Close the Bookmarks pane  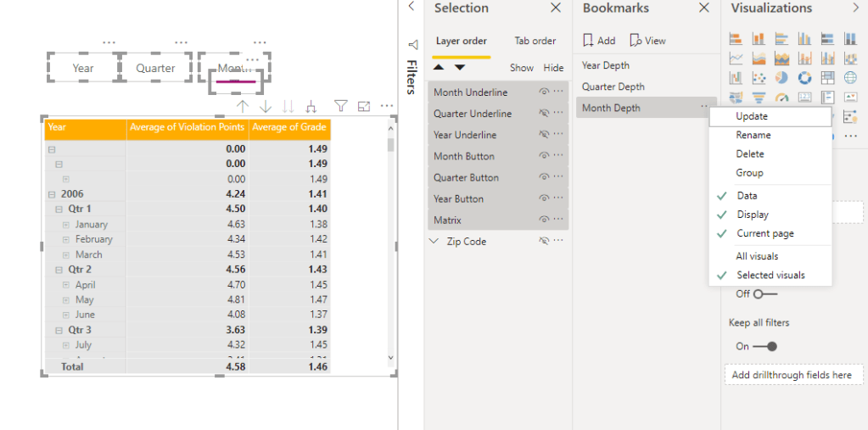[x=703, y=8]
